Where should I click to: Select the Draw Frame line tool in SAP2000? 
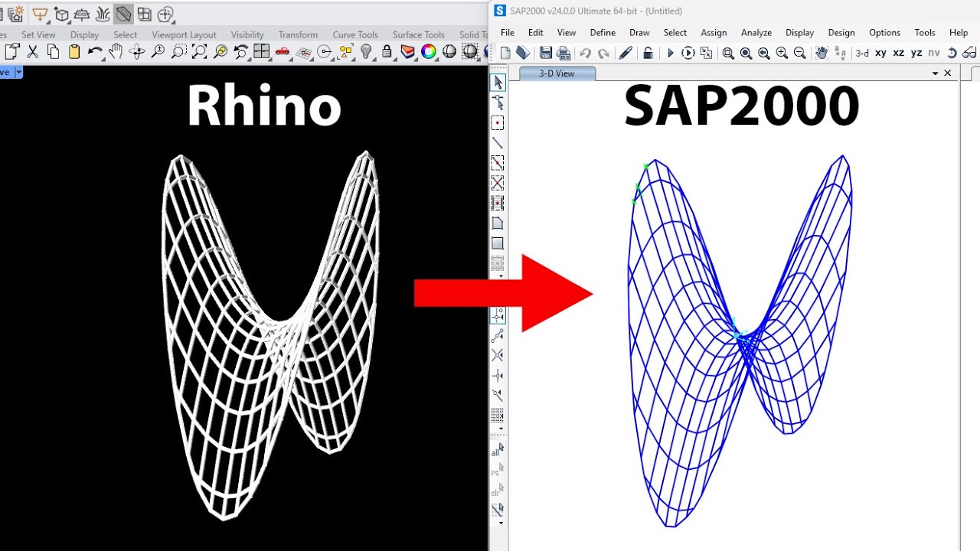[498, 143]
